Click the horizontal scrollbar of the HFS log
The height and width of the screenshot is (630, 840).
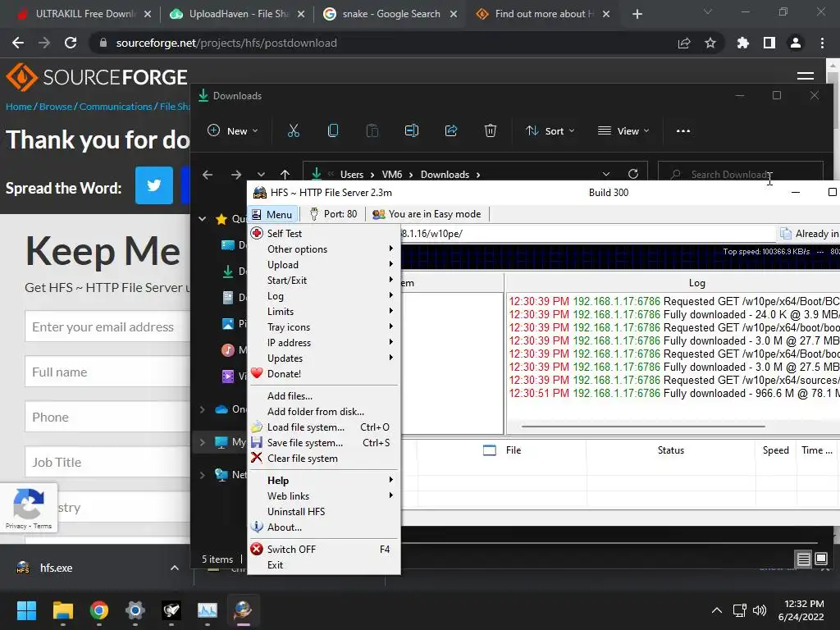[643, 427]
